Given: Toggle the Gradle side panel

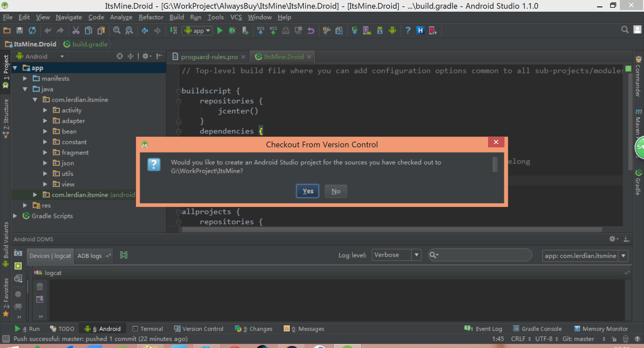Looking at the screenshot, I should pyautogui.click(x=638, y=183).
